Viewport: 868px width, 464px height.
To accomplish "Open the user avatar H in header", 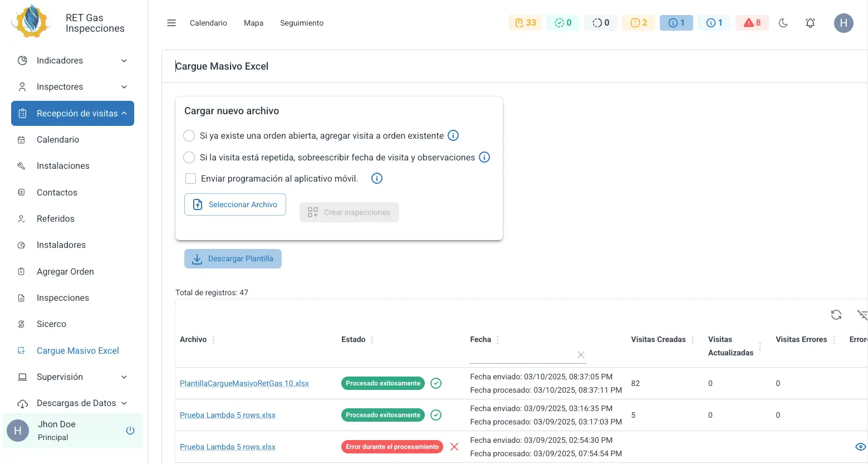I will (844, 23).
